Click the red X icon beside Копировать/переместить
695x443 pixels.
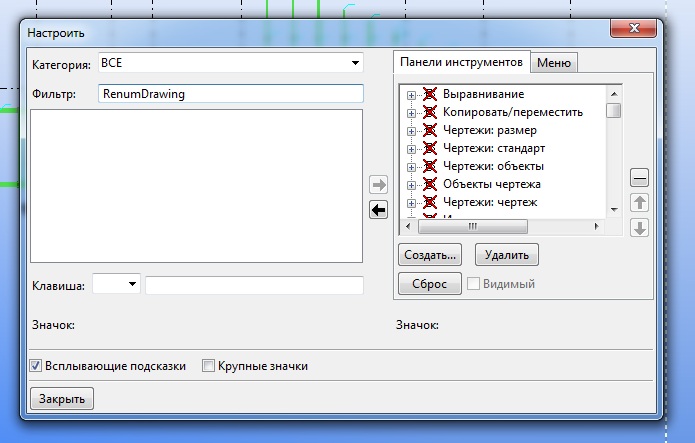[429, 112]
